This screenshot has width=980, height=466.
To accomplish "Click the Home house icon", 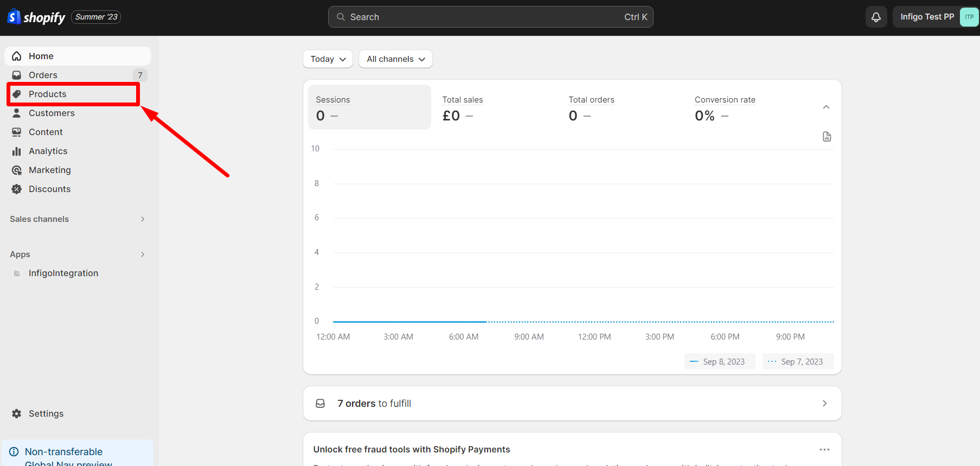I will pos(17,56).
